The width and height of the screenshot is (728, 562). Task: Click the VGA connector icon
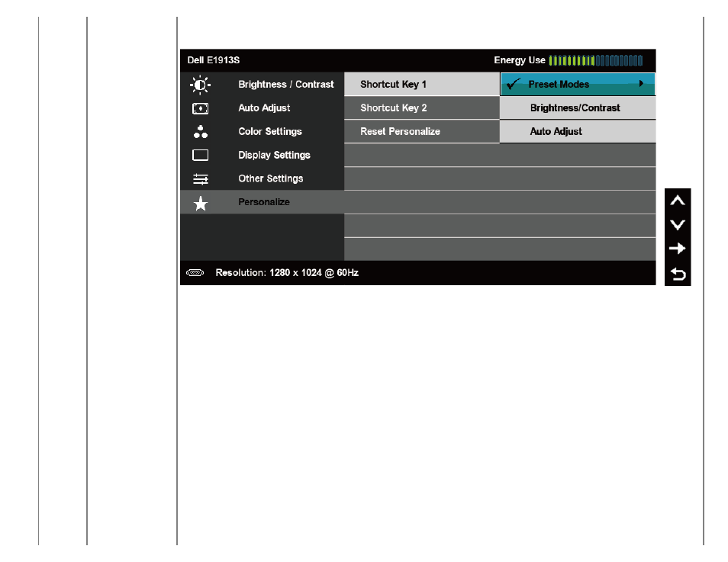click(x=195, y=273)
